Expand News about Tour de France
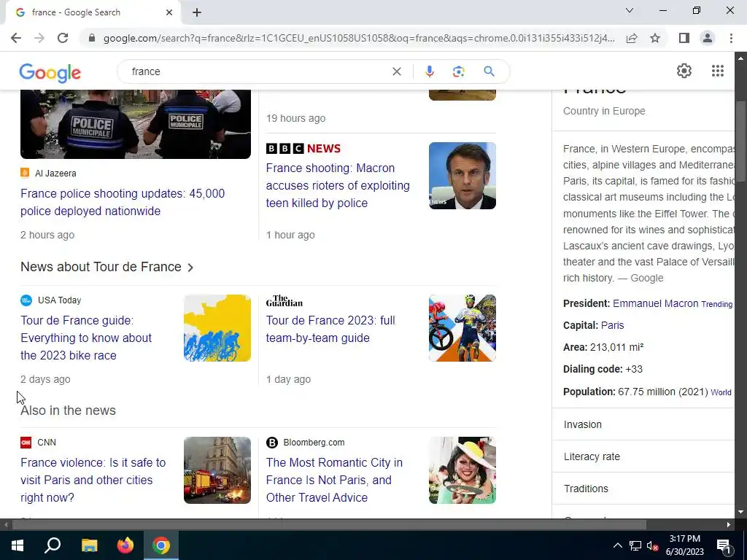The image size is (747, 560). [107, 267]
